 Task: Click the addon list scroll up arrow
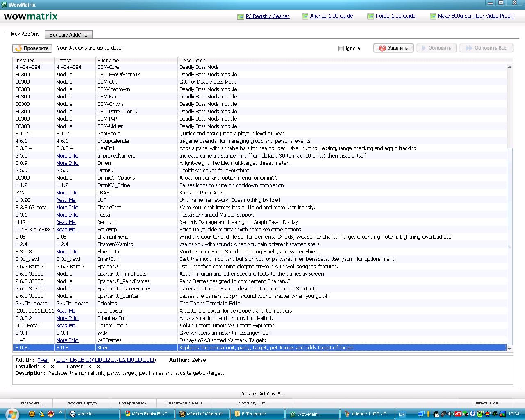510,67
